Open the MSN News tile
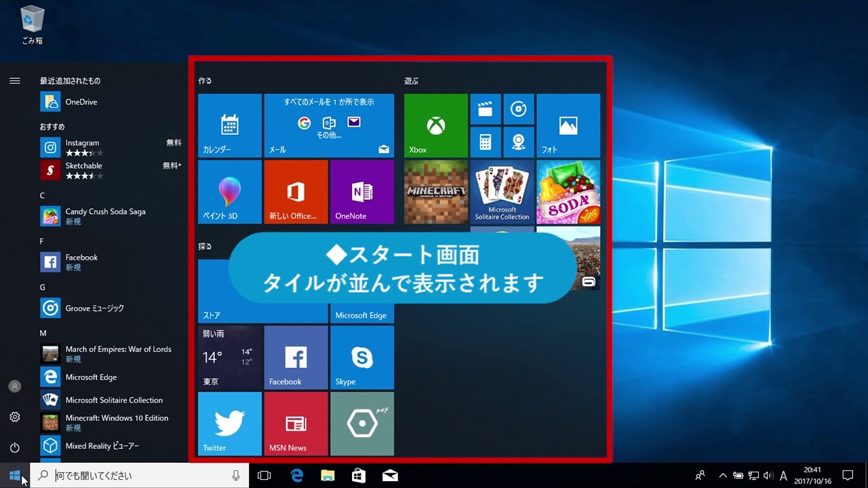The height and width of the screenshot is (488, 868). tap(296, 424)
